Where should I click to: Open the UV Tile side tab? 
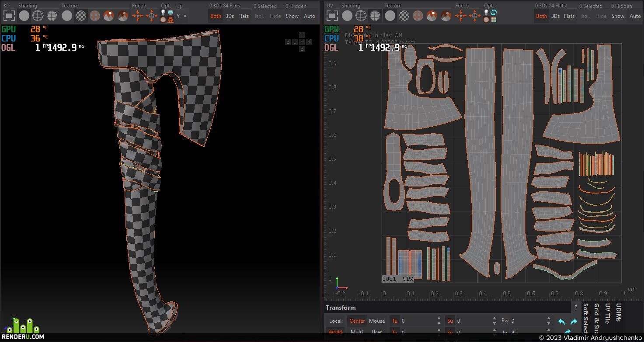click(x=608, y=314)
